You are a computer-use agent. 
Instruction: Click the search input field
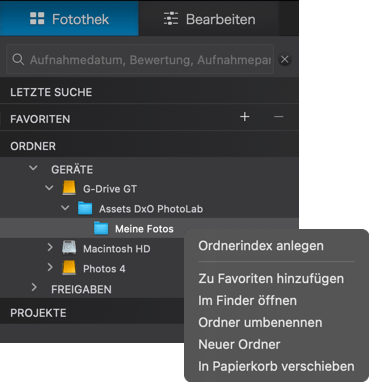(x=140, y=59)
